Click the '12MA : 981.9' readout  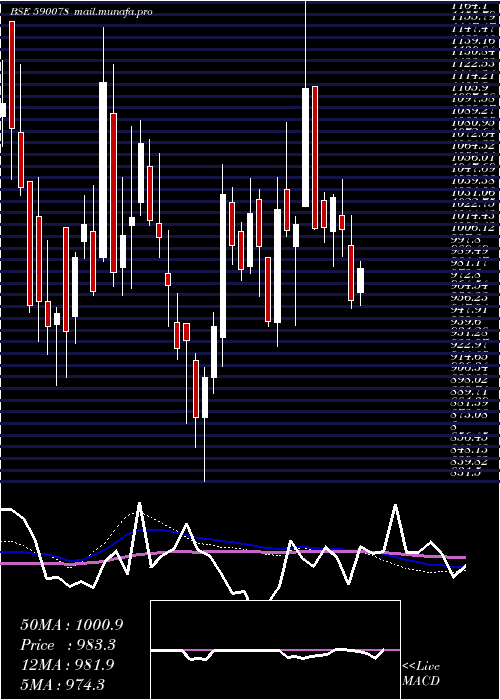[x=67, y=665]
